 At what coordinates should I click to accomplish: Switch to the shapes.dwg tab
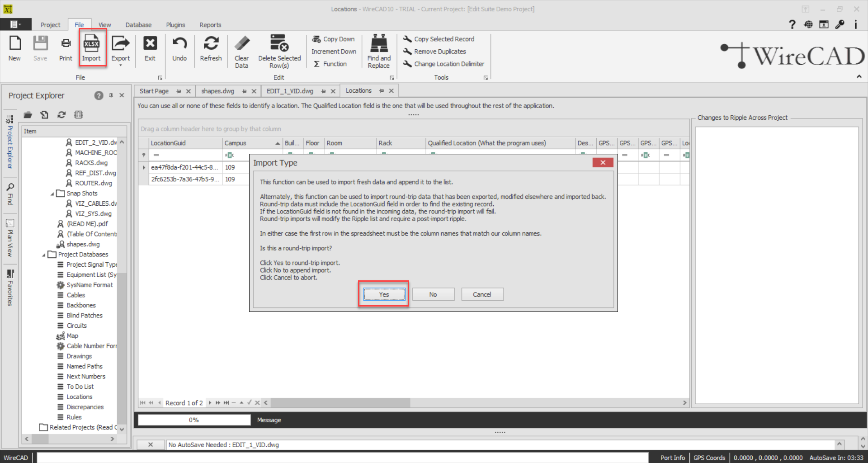tap(217, 91)
